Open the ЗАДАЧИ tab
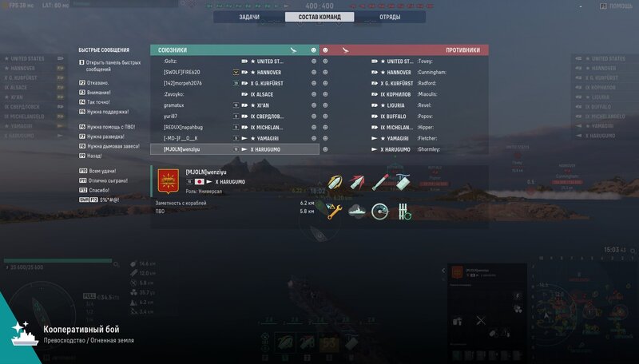 click(249, 17)
